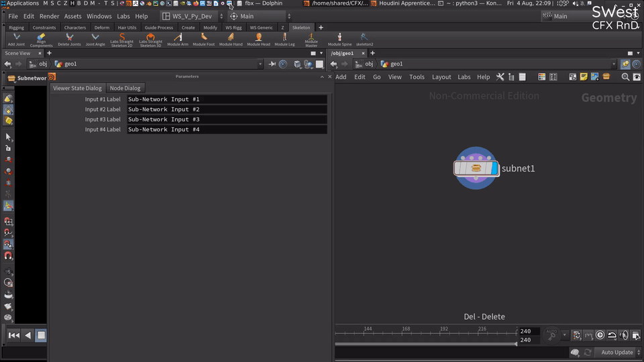Select the Add Joint shelf tool

click(x=16, y=40)
